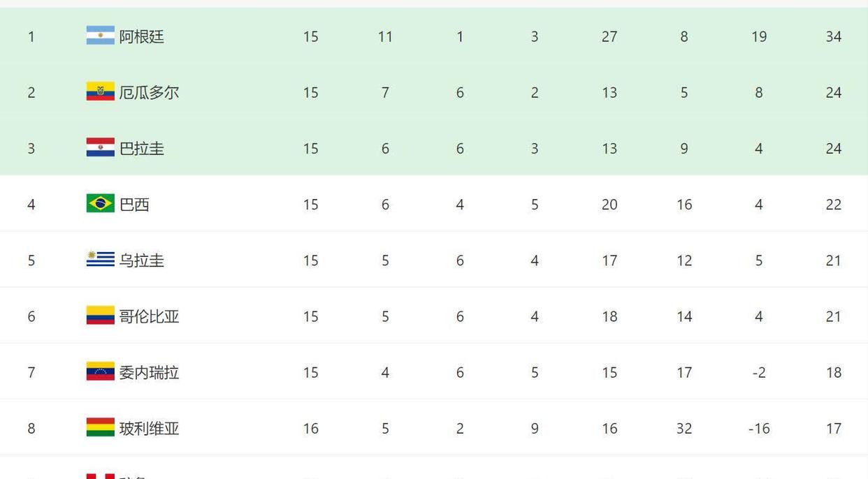Select Bolivia's matches played value 16

(x=311, y=428)
